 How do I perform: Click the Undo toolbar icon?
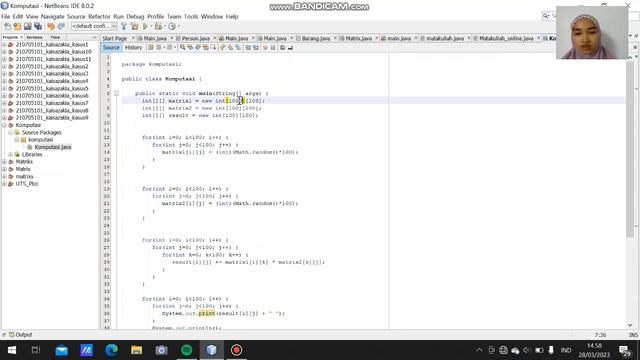pyautogui.click(x=51, y=27)
